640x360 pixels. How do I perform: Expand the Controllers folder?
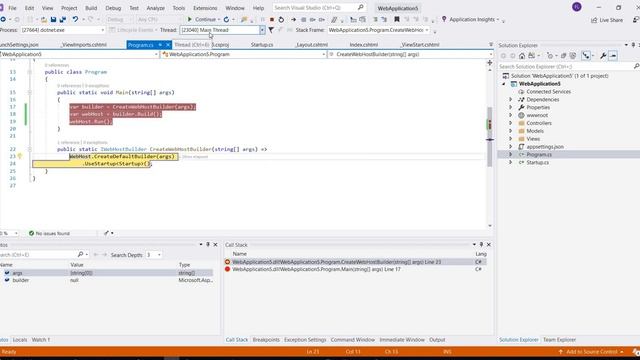pos(510,123)
